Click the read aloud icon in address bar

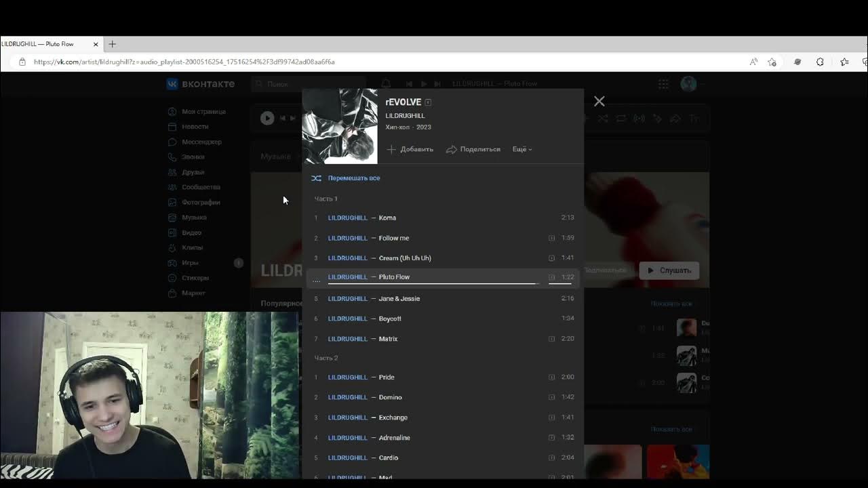(x=753, y=62)
